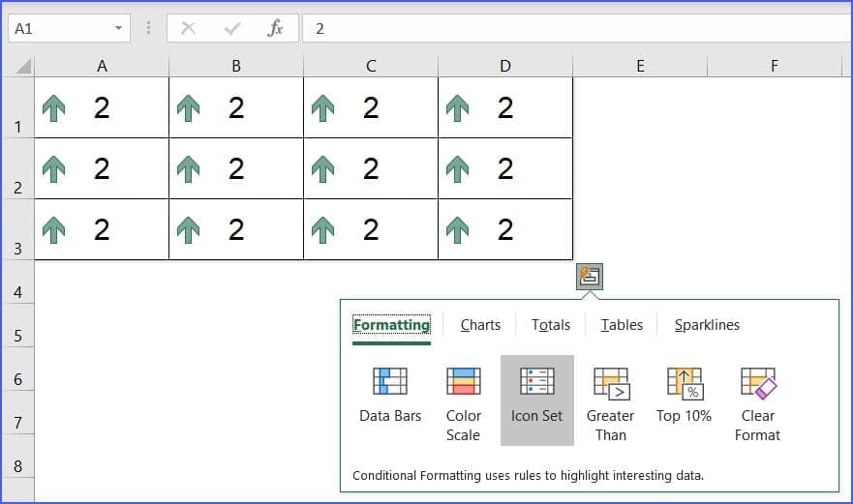This screenshot has height=504, width=853.
Task: Click the Quick Analysis button icon
Action: [x=590, y=277]
